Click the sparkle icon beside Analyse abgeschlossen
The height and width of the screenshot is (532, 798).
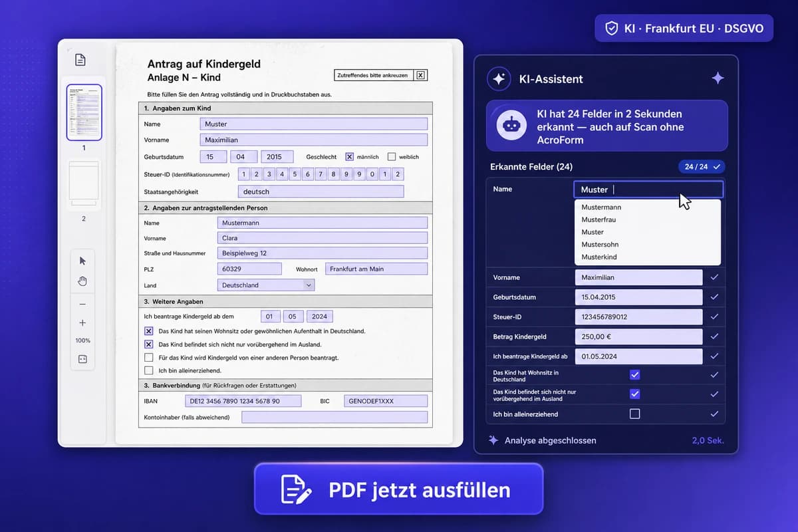pos(493,440)
